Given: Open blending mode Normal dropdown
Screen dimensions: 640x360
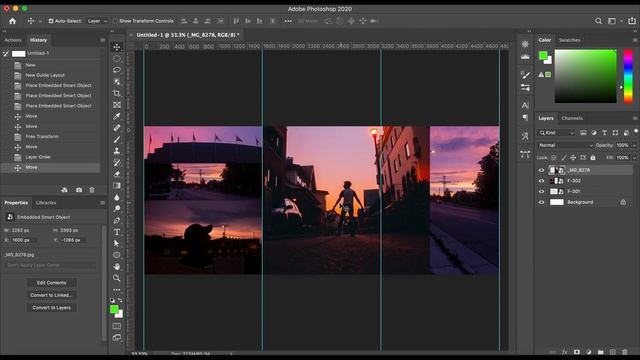Looking at the screenshot, I should tap(564, 145).
